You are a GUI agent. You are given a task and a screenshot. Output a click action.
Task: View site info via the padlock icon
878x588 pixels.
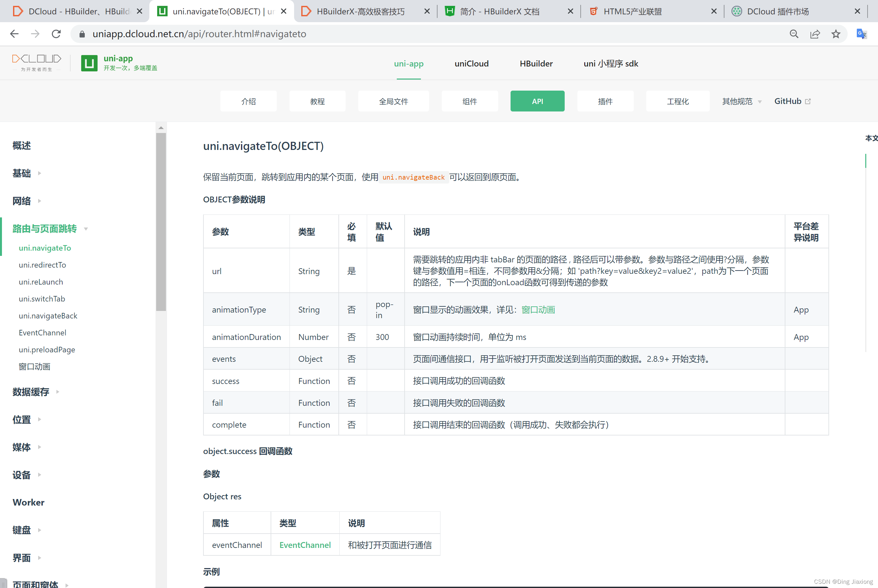point(82,34)
